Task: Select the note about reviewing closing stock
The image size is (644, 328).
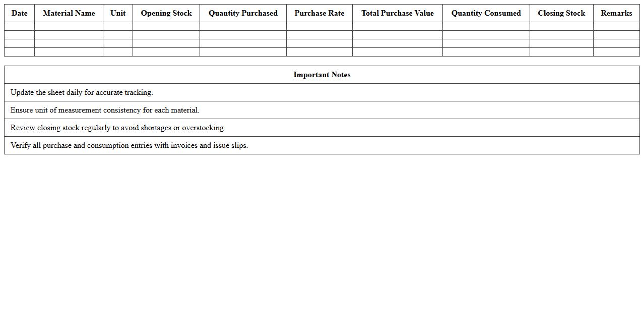Action: (118, 128)
